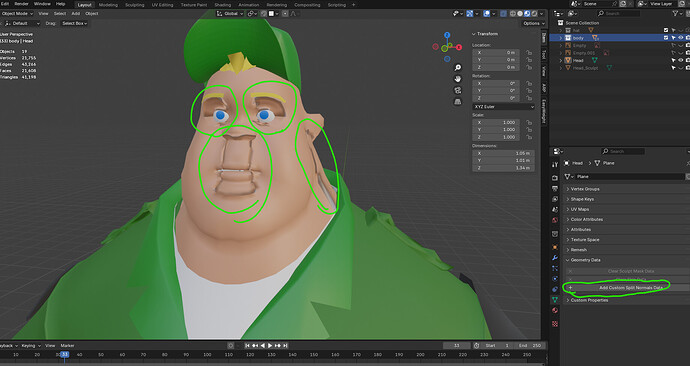Toggle exclude checkbox for body collection
This screenshot has width=690, height=366.
point(666,38)
